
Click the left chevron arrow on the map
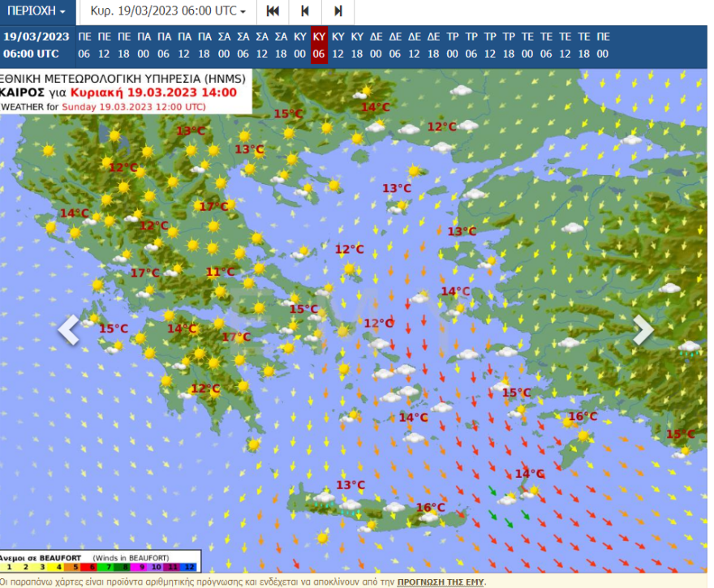69,330
